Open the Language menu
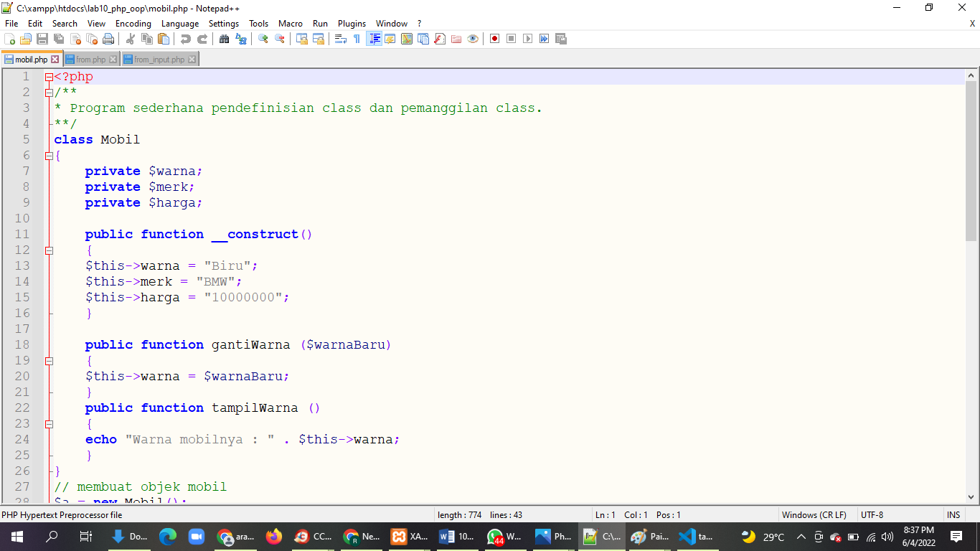The width and height of the screenshot is (980, 551). point(180,23)
